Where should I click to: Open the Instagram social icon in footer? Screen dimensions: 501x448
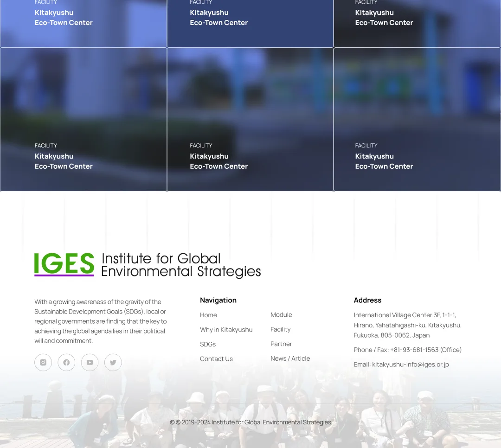pos(43,362)
